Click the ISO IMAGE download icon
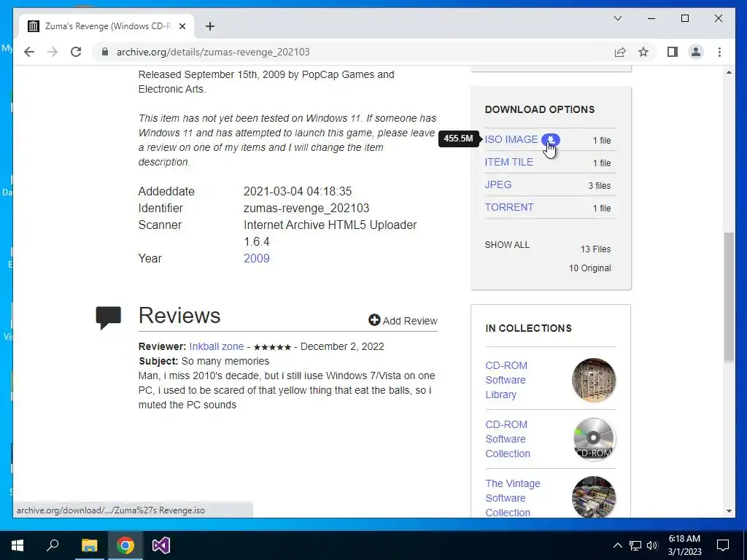This screenshot has width=747, height=560. tap(551, 140)
